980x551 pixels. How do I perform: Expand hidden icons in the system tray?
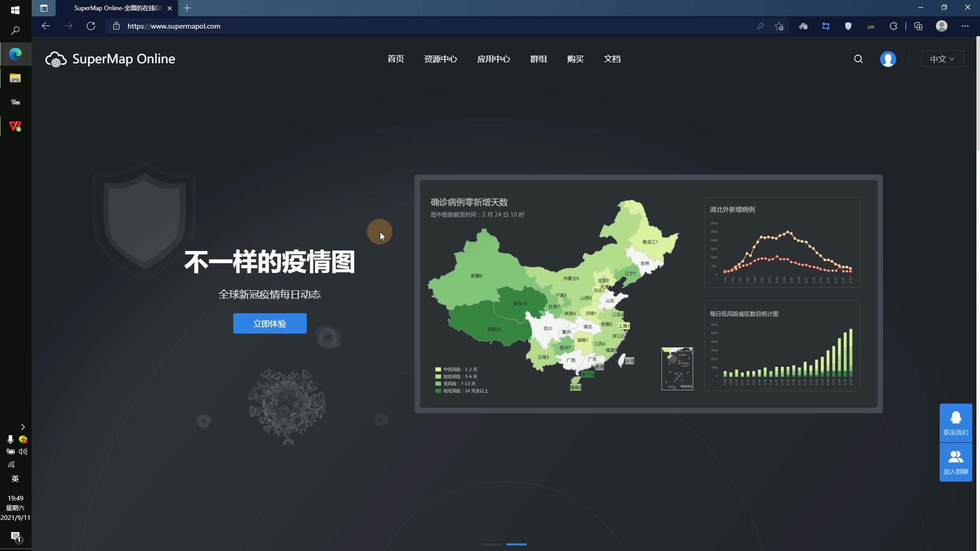tap(23, 428)
